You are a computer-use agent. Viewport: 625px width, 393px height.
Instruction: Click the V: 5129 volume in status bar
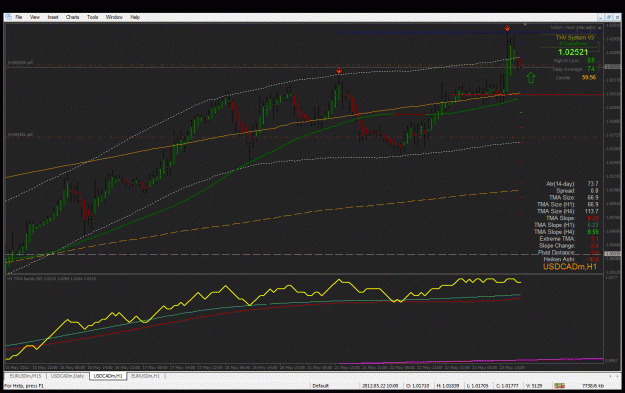pyautogui.click(x=534, y=386)
